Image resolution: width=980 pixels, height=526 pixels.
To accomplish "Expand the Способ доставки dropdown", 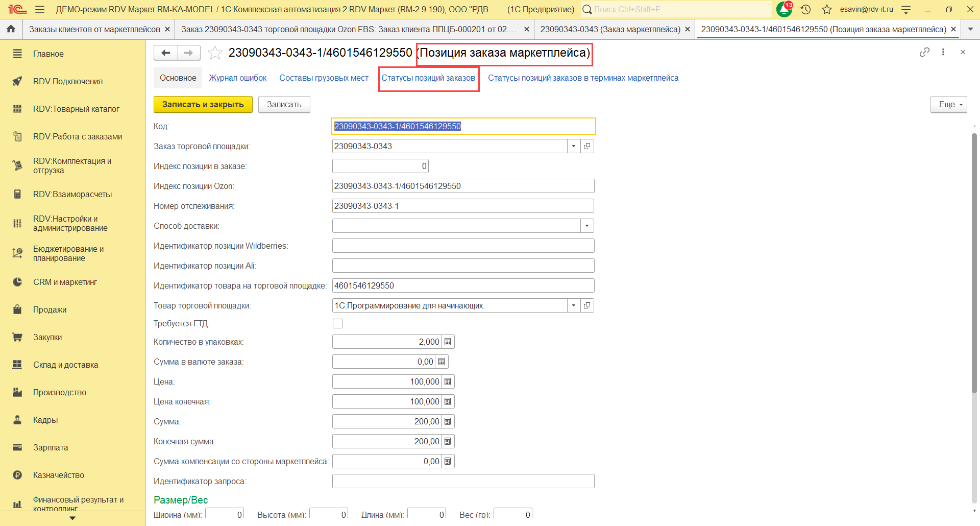I will 587,226.
